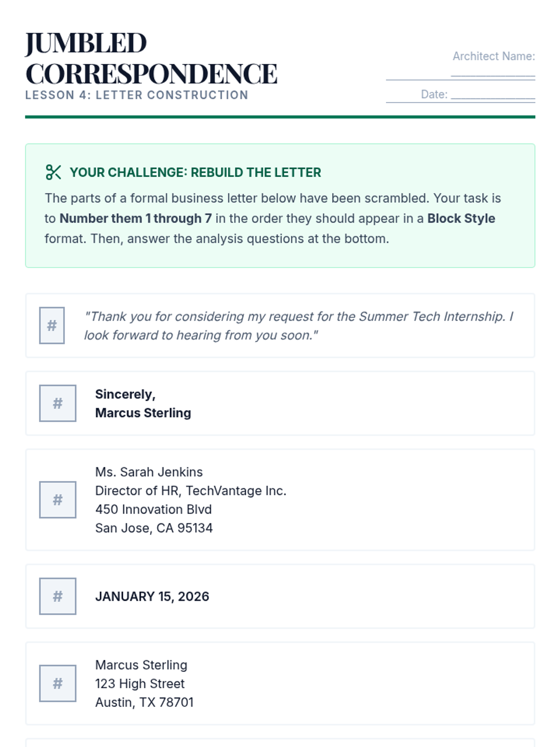The width and height of the screenshot is (560, 747).
Task: Click the italic Summer Tech Internship thank-you quote
Action: point(299,326)
